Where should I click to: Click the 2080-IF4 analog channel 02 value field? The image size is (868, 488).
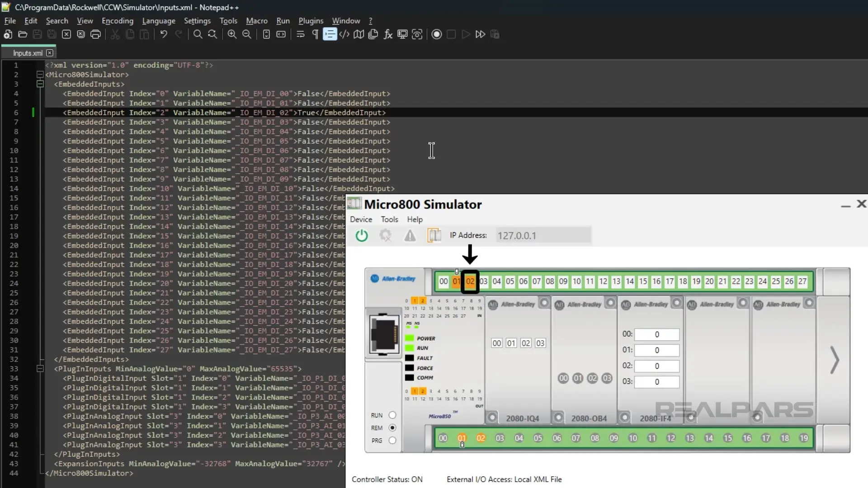656,366
